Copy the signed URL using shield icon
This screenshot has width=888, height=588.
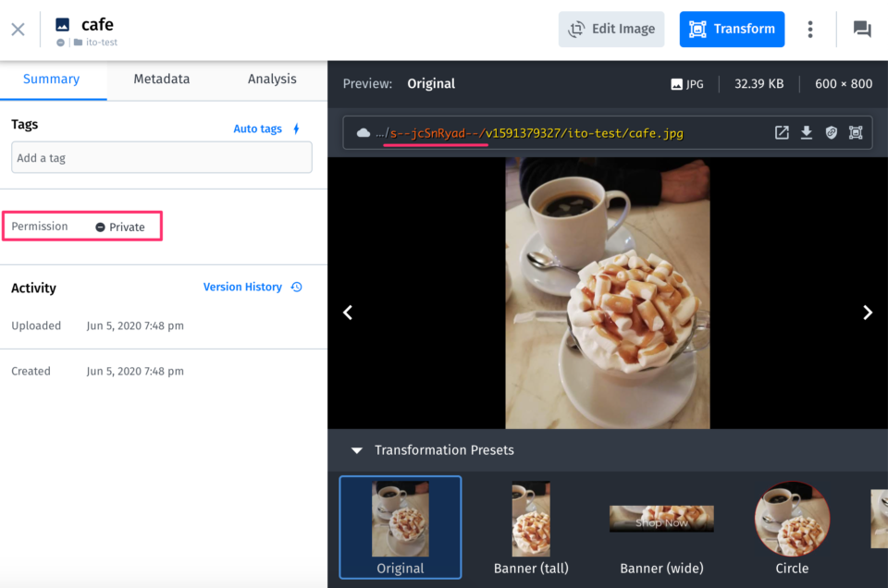pos(831,132)
